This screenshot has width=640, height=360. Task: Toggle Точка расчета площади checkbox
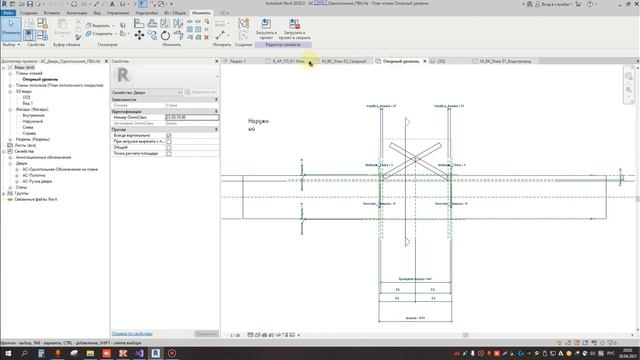coord(169,154)
